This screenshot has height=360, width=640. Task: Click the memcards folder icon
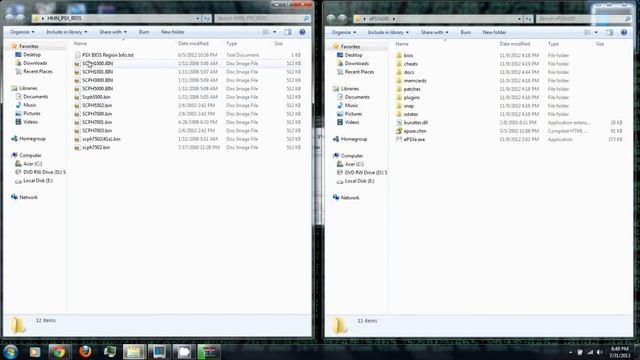pos(399,80)
